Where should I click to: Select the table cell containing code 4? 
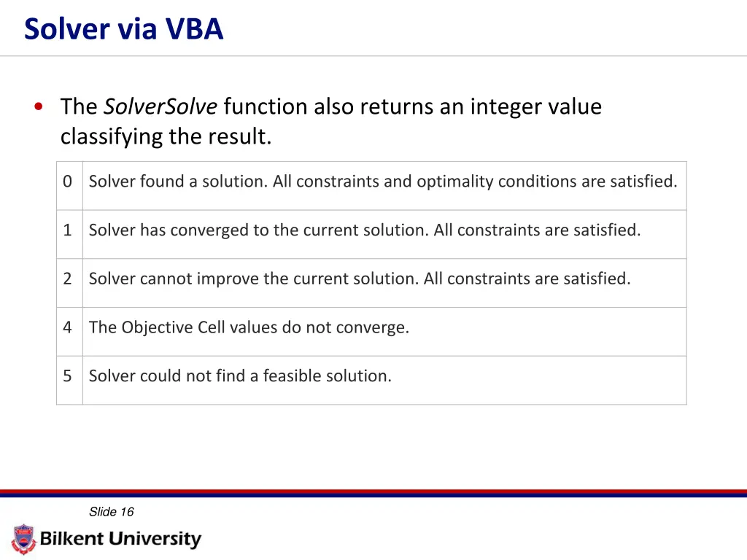pos(68,327)
